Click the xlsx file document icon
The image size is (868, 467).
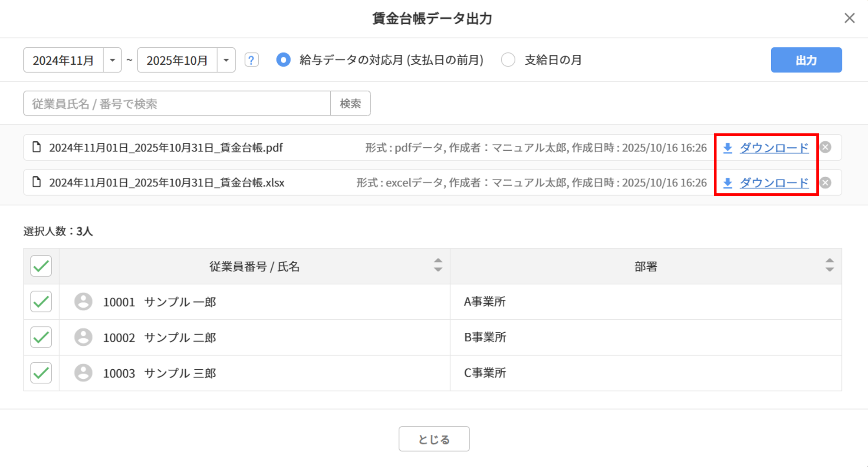37,182
